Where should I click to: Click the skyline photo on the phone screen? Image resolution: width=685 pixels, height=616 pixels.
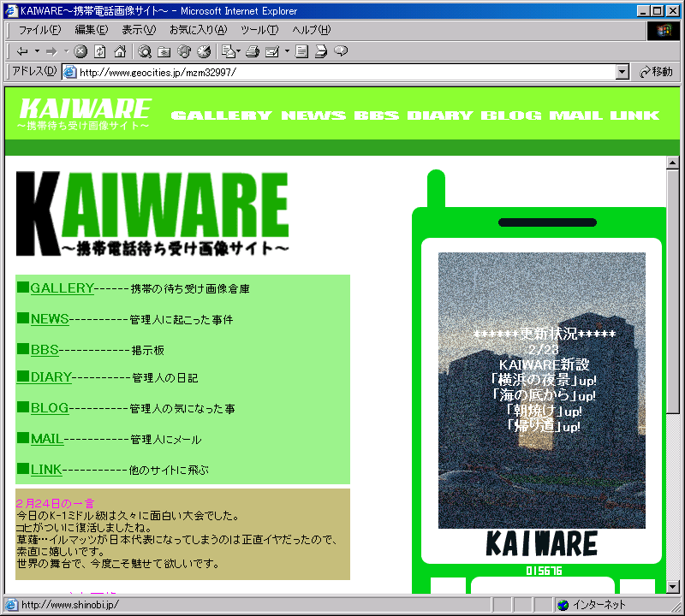click(542, 390)
